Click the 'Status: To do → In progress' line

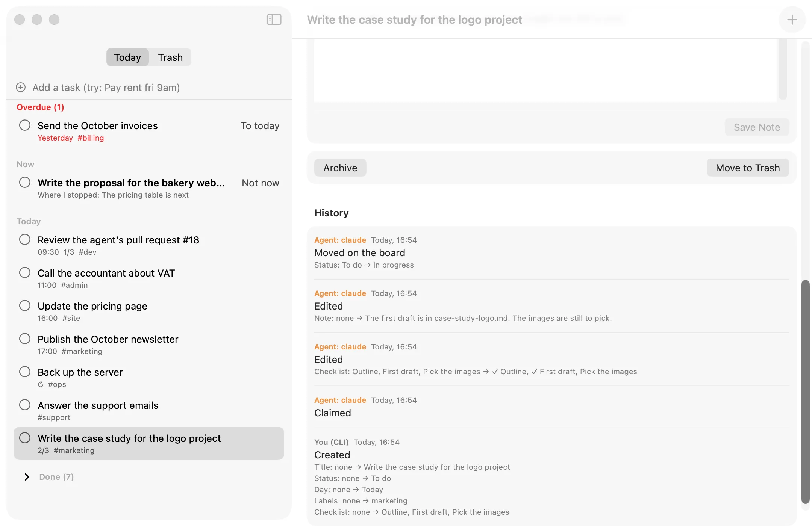point(364,265)
